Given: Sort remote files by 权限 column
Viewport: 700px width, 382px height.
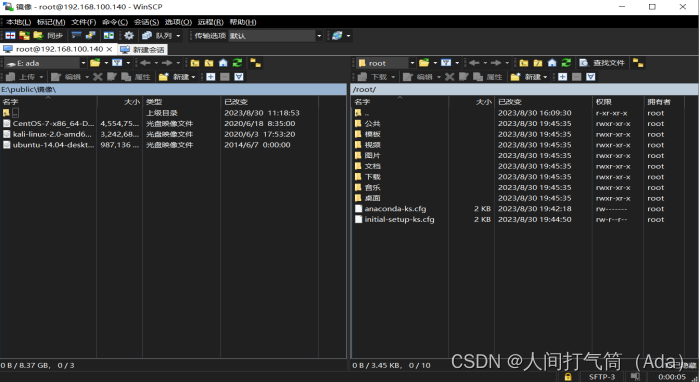Looking at the screenshot, I should pos(618,102).
